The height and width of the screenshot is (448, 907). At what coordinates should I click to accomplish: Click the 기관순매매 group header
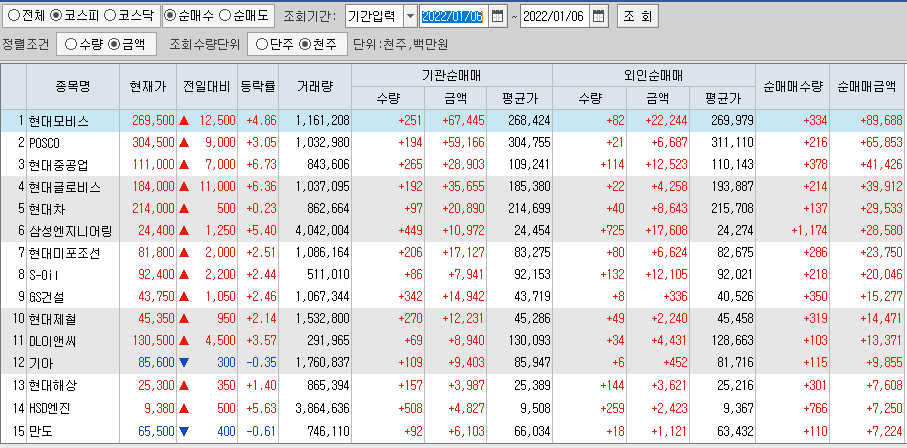pyautogui.click(x=452, y=76)
